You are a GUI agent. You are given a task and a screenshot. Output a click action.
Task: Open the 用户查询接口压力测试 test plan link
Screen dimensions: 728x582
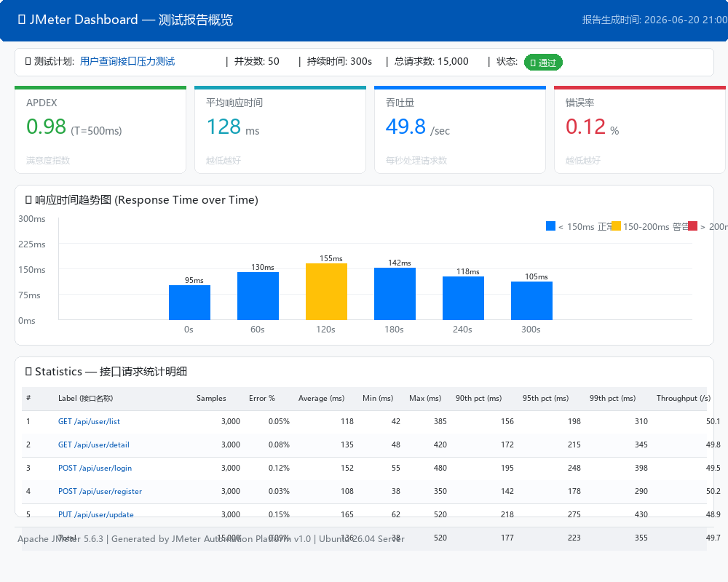click(127, 61)
